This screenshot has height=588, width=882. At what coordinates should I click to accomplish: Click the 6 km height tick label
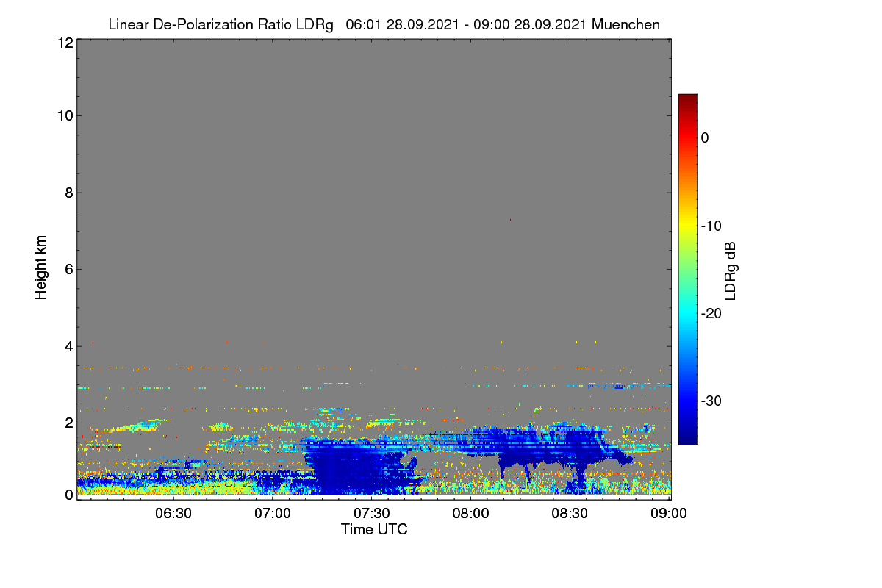[x=68, y=269]
